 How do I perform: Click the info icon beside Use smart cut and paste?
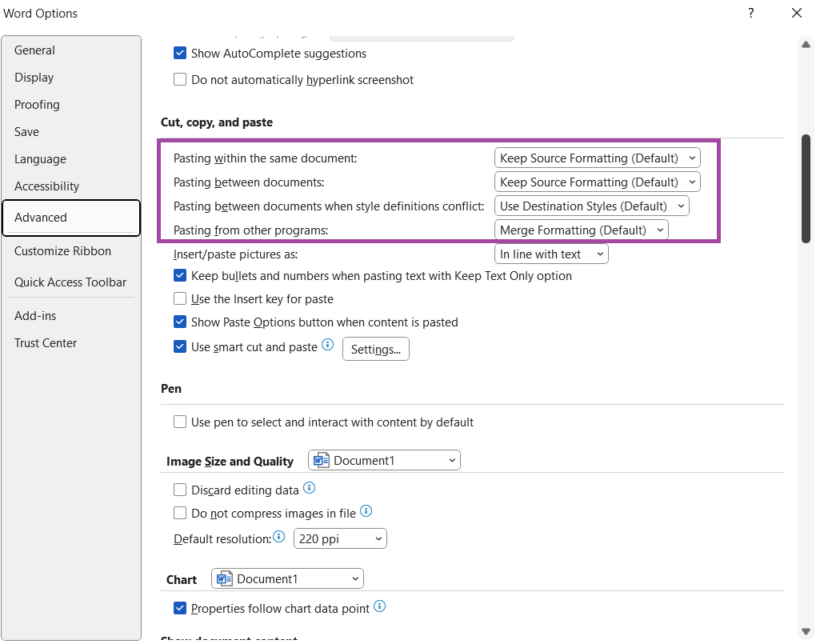(327, 345)
